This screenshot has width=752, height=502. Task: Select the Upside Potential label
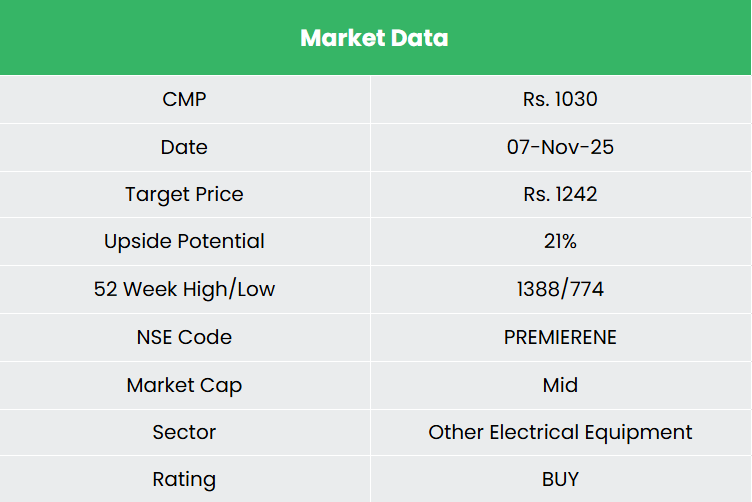184,241
